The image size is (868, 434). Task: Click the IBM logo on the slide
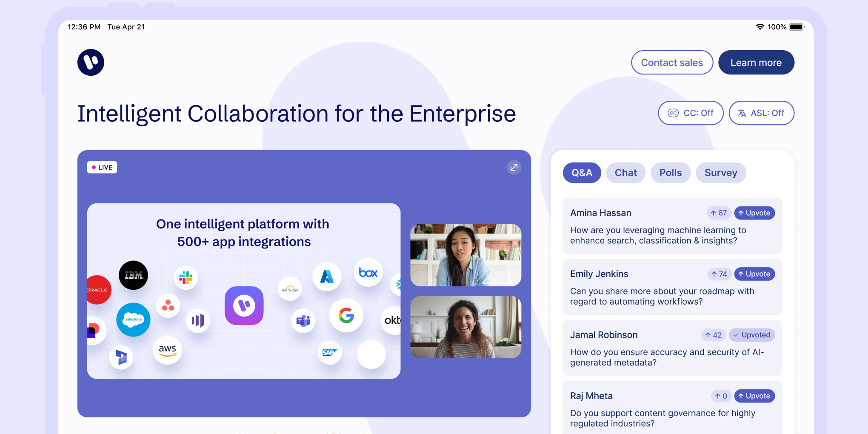tap(133, 275)
